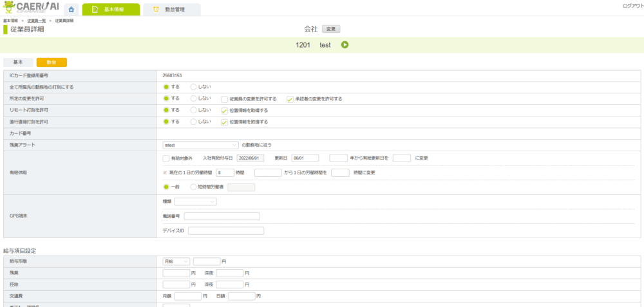
Task: Click the green arrow next to test
Action: point(345,45)
